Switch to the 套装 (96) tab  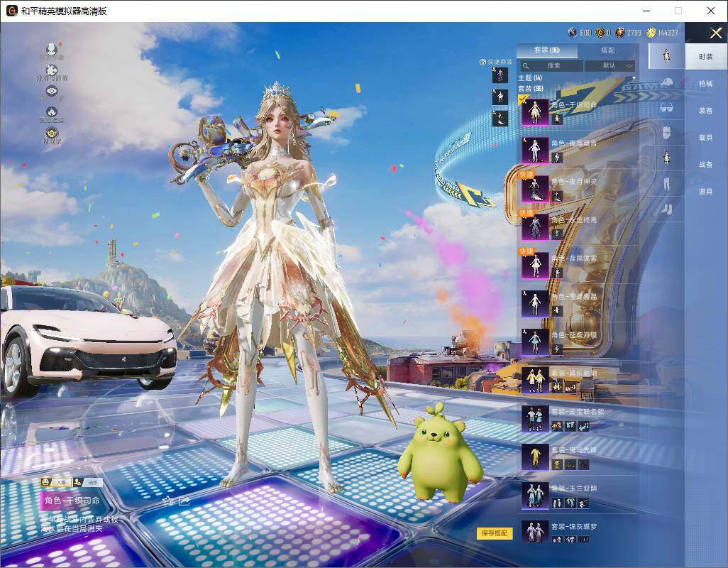[x=547, y=50]
